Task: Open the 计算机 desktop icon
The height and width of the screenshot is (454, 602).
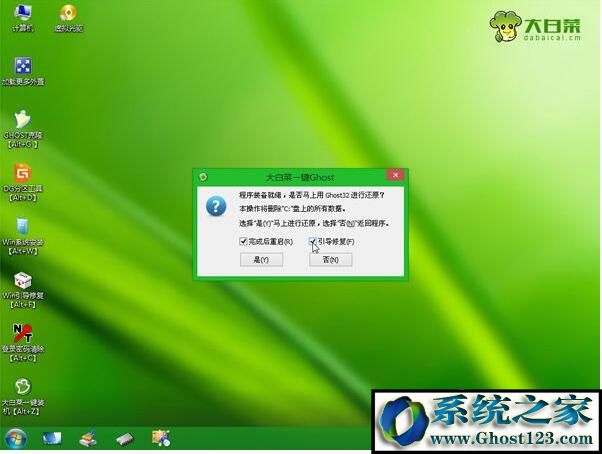Action: click(x=23, y=18)
